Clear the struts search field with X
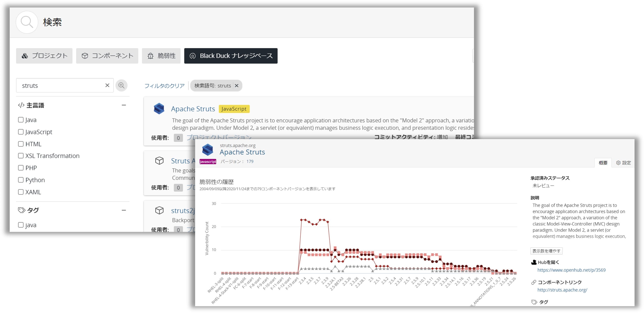This screenshot has height=313, width=644. click(107, 85)
